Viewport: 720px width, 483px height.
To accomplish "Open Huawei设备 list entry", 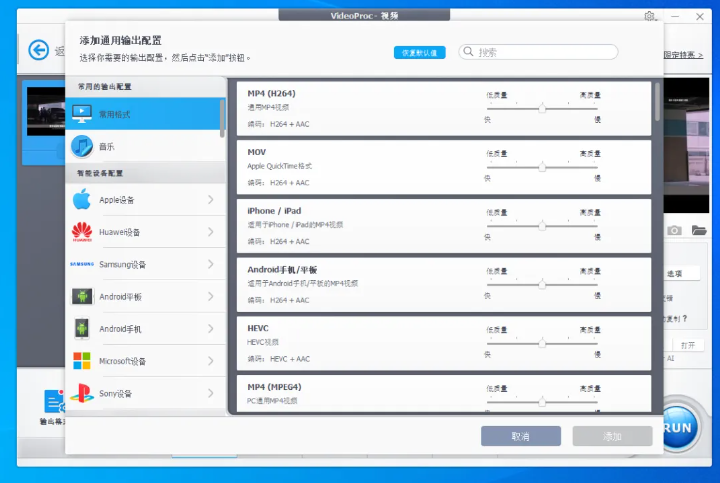I will 145,232.
